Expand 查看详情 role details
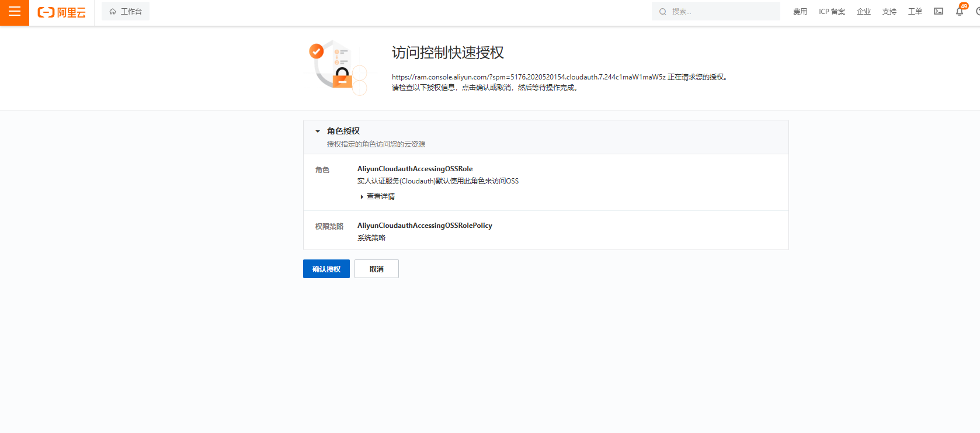The image size is (980, 433). pos(380,196)
